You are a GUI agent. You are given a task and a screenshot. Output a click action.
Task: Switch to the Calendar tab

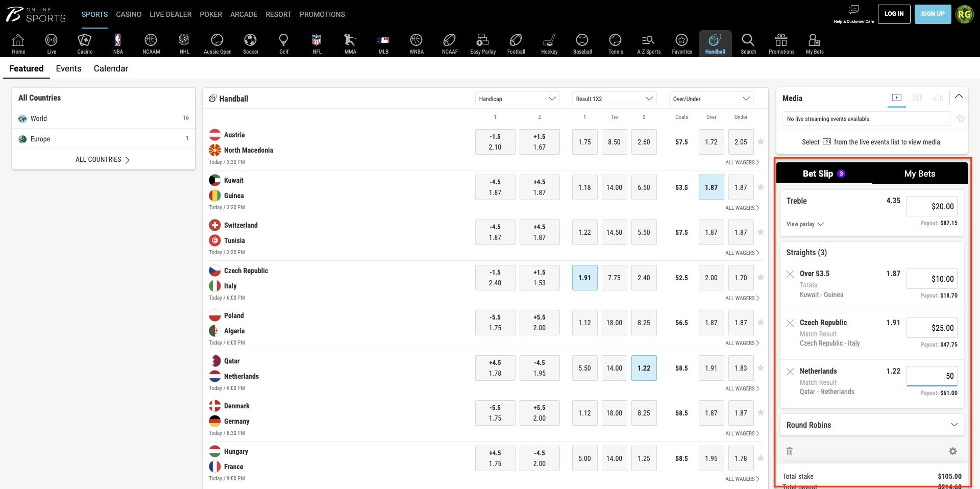click(111, 68)
